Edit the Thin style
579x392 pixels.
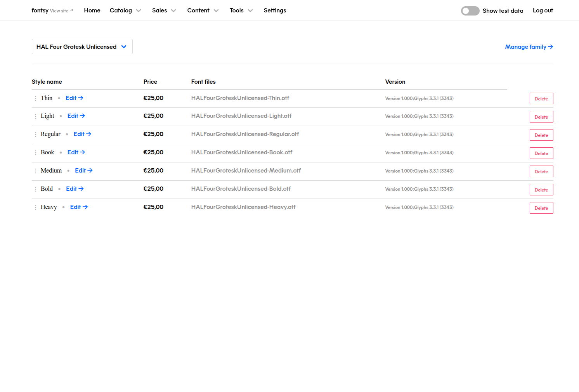[x=74, y=98]
